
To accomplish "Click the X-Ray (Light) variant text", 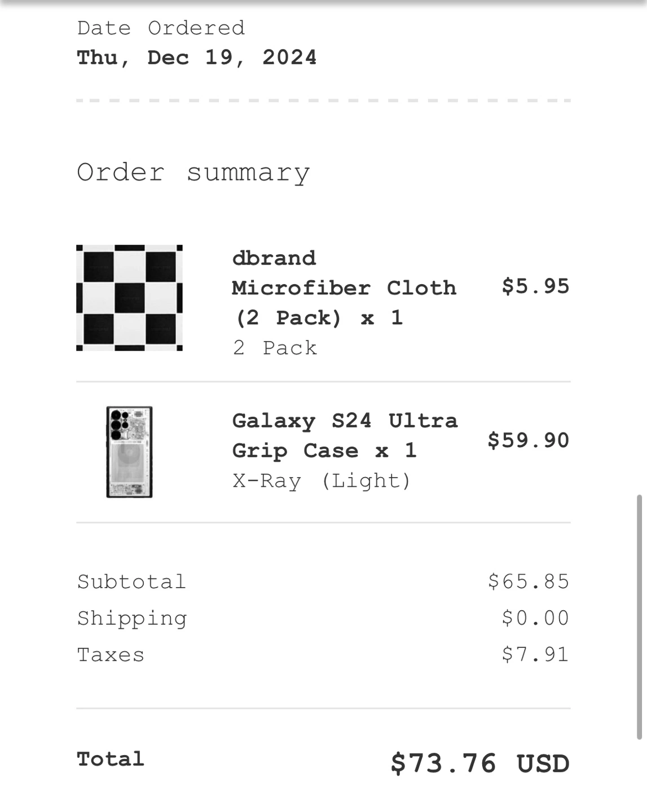I will pos(322,481).
